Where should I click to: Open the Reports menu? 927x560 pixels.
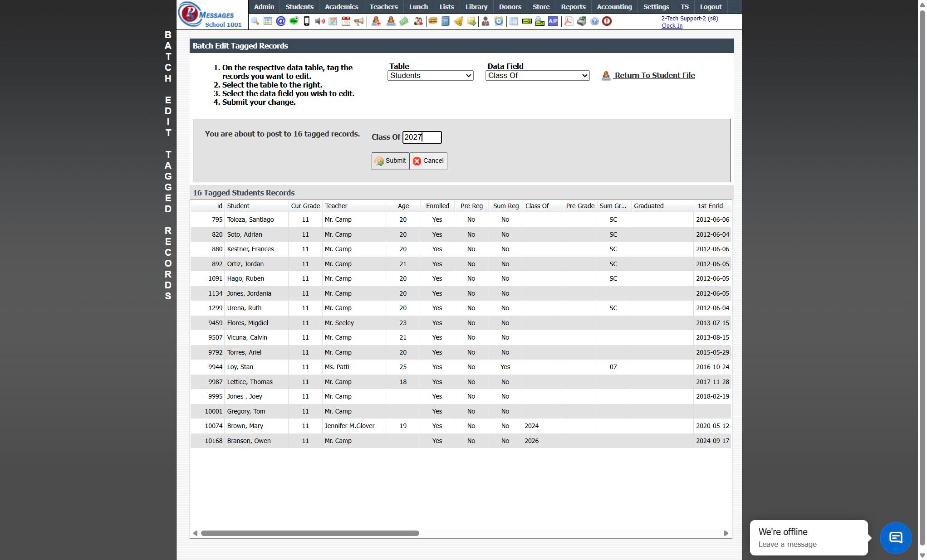click(573, 7)
